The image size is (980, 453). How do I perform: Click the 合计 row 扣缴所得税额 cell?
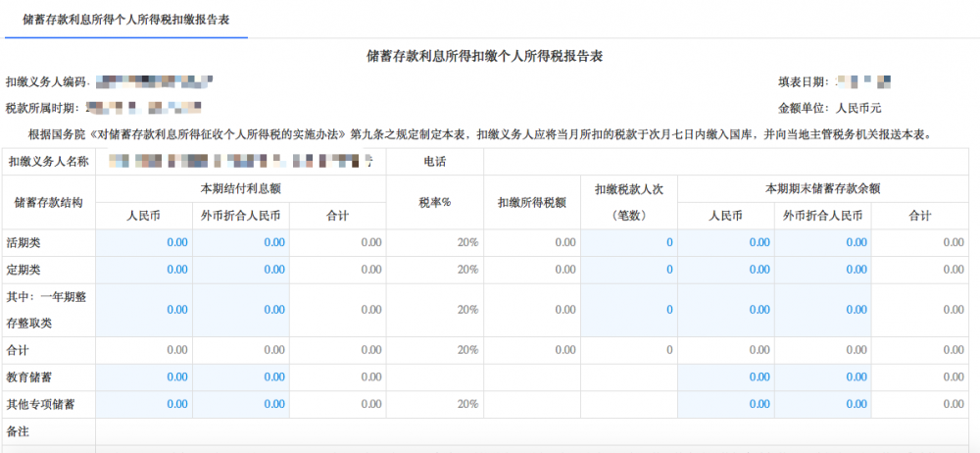click(531, 350)
